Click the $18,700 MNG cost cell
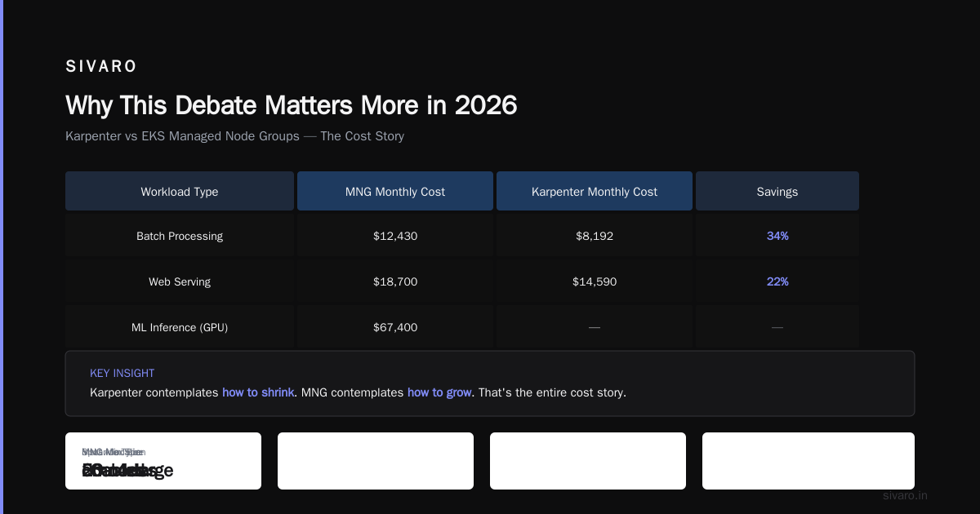Viewport: 980px width, 514px height. [395, 281]
